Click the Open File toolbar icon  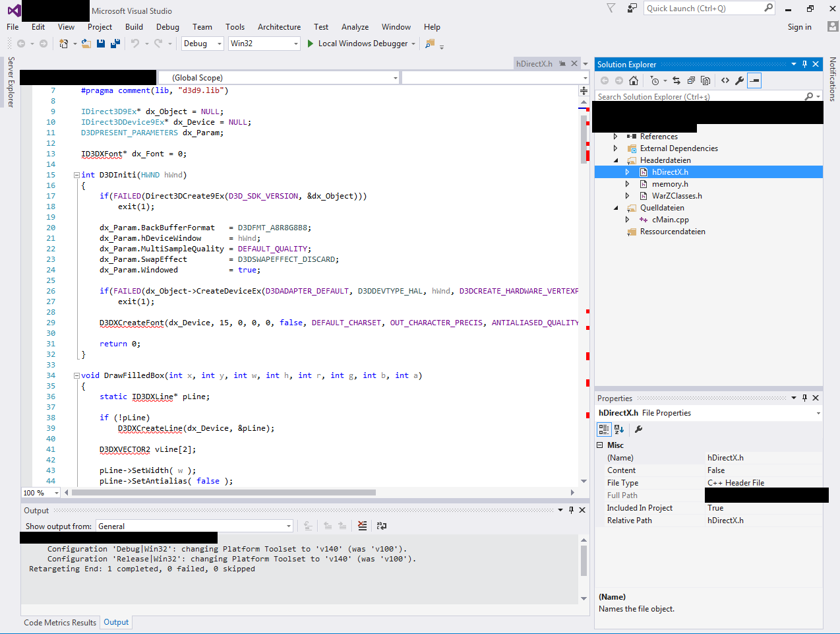point(86,44)
